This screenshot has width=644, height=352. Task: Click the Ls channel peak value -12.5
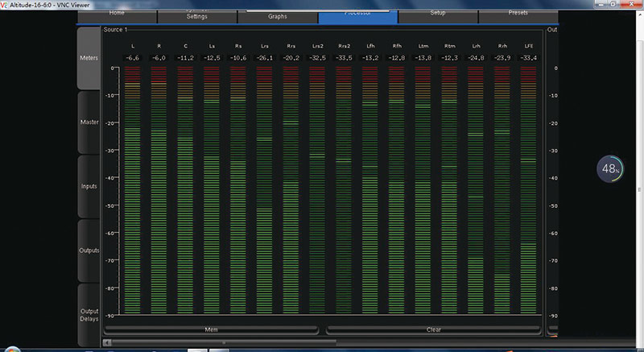click(212, 58)
